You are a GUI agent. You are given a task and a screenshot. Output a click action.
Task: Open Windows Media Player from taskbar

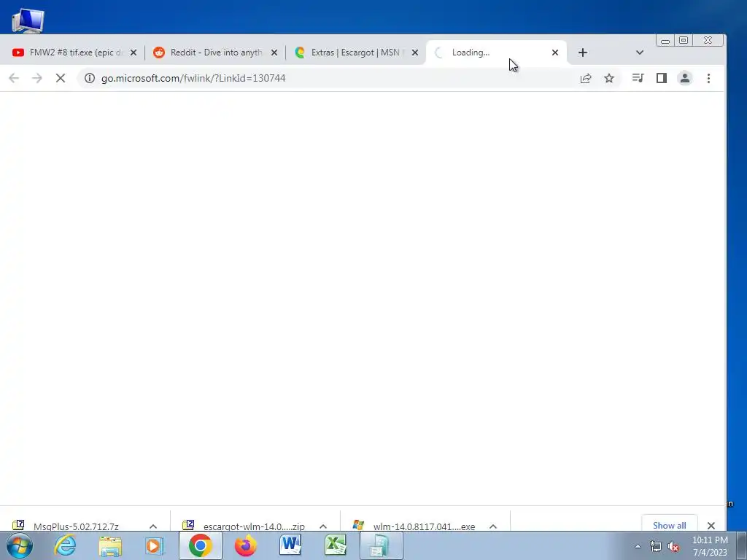tap(155, 545)
